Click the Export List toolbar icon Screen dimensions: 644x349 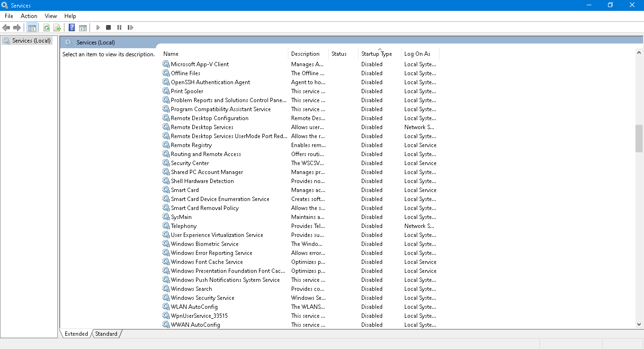(x=57, y=27)
